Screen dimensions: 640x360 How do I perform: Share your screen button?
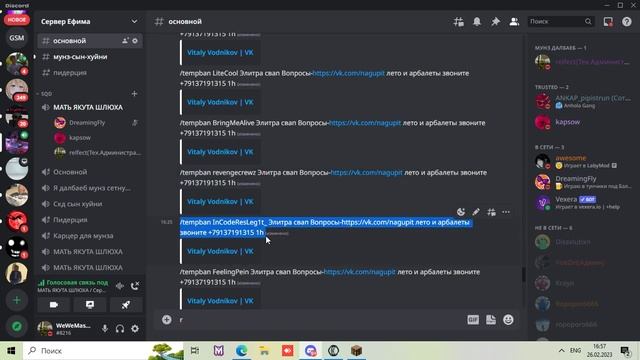[90, 305]
